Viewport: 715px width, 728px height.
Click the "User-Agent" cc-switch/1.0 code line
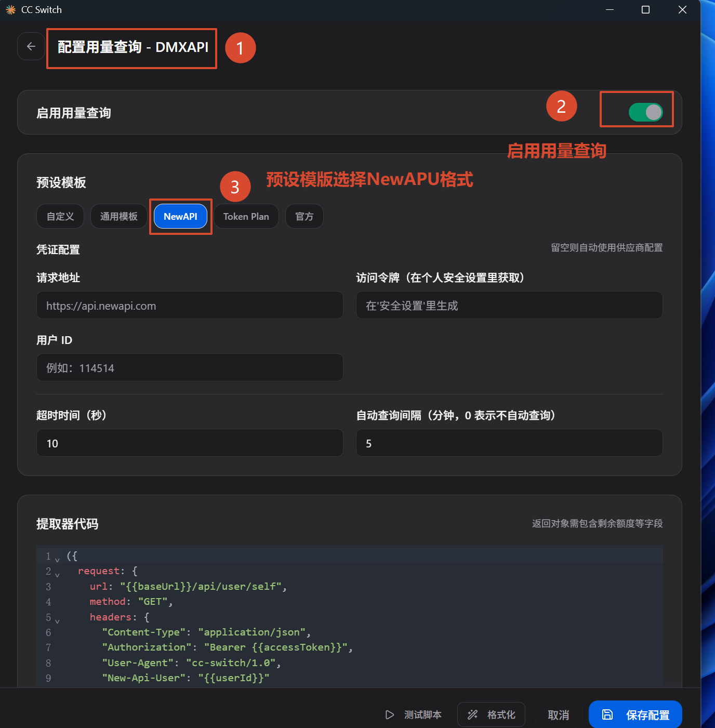coord(191,663)
